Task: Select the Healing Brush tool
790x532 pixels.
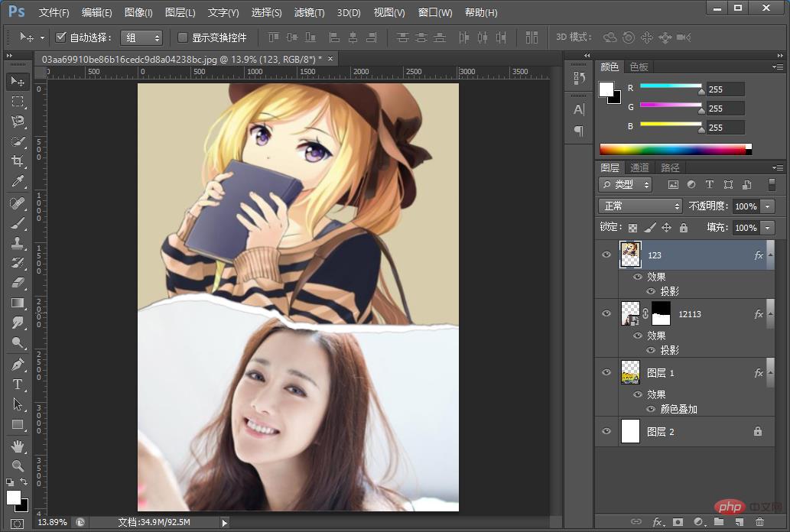Action: [18, 203]
